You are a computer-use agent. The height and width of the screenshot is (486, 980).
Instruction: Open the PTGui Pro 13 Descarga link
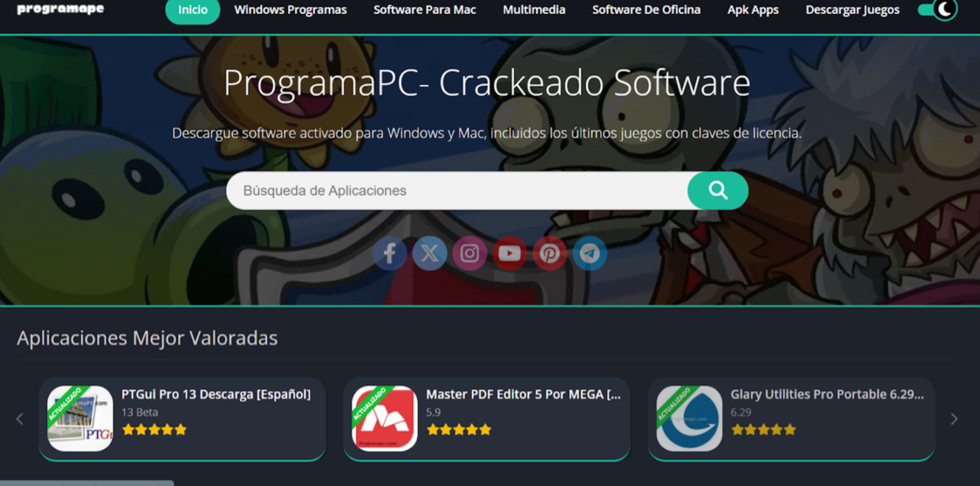coord(216,394)
